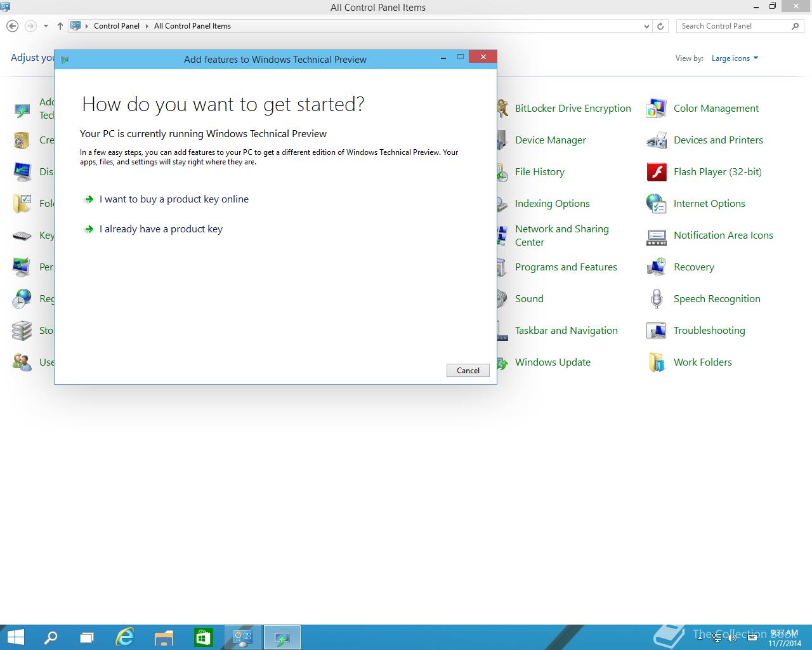Expand the address bar history dropdown
This screenshot has height=650, width=812.
click(x=646, y=26)
